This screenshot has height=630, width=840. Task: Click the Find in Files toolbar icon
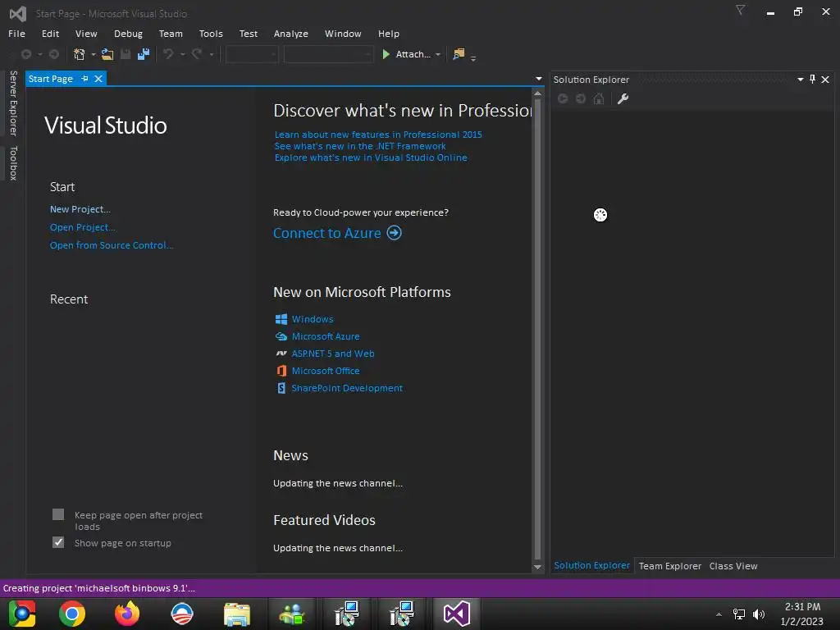(459, 54)
